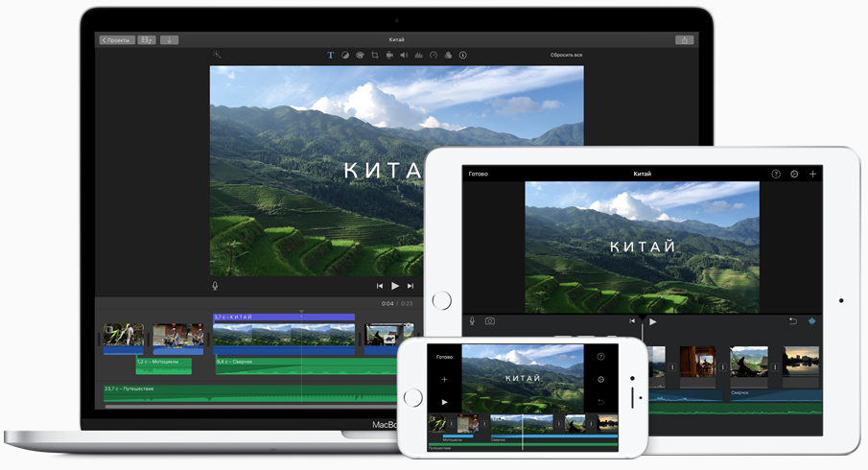
Task: Select the 1,2 с – Мотоциклы audio clip
Action: [x=164, y=365]
